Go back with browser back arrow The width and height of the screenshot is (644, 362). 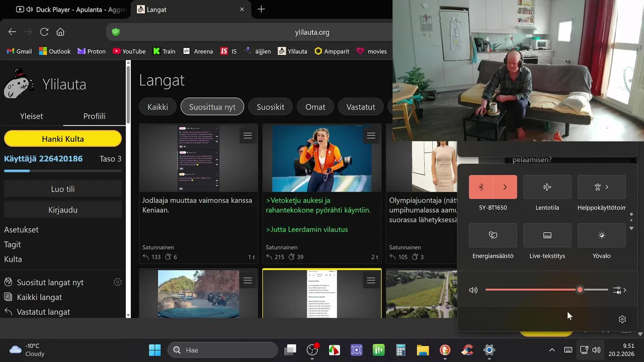(12, 32)
